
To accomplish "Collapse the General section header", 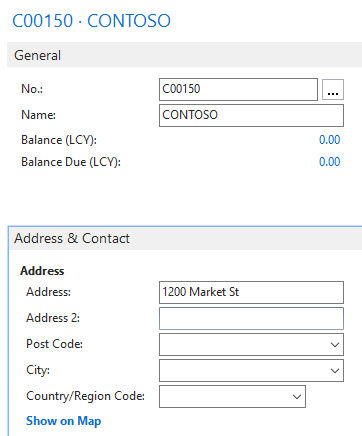I will point(185,55).
